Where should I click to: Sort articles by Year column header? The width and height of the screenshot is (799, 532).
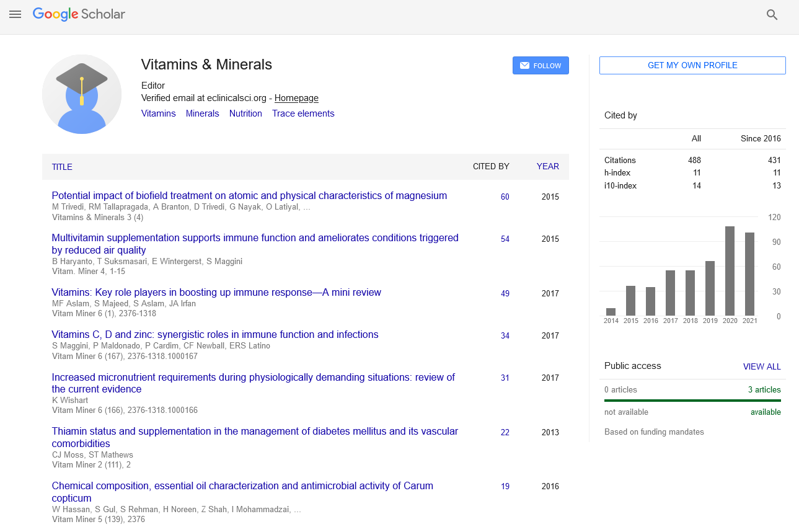tap(547, 166)
